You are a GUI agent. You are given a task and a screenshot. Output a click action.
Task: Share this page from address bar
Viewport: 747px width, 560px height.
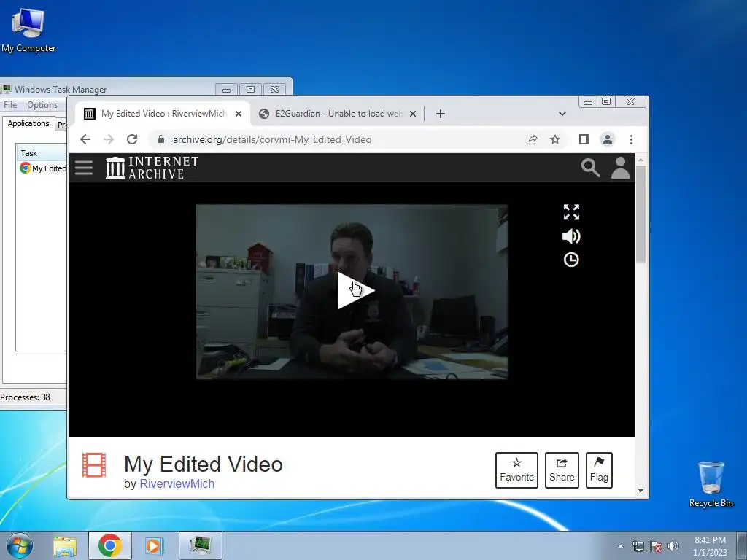click(532, 139)
